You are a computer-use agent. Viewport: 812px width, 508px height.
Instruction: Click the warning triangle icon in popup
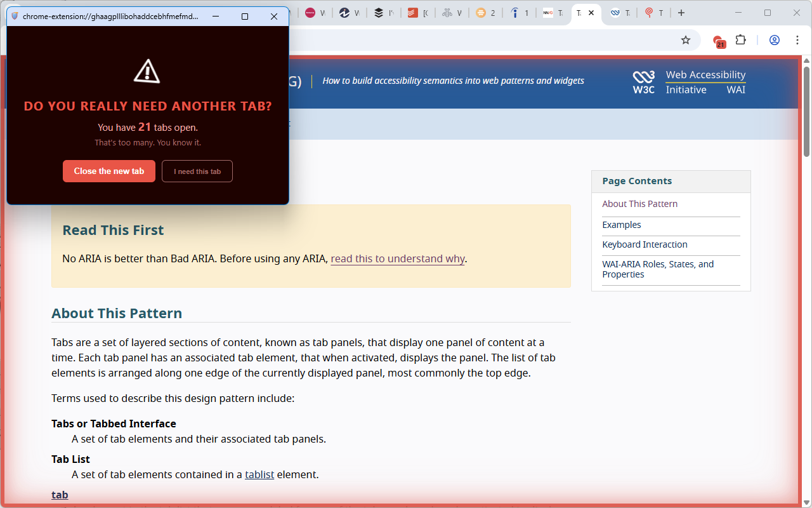tap(147, 71)
